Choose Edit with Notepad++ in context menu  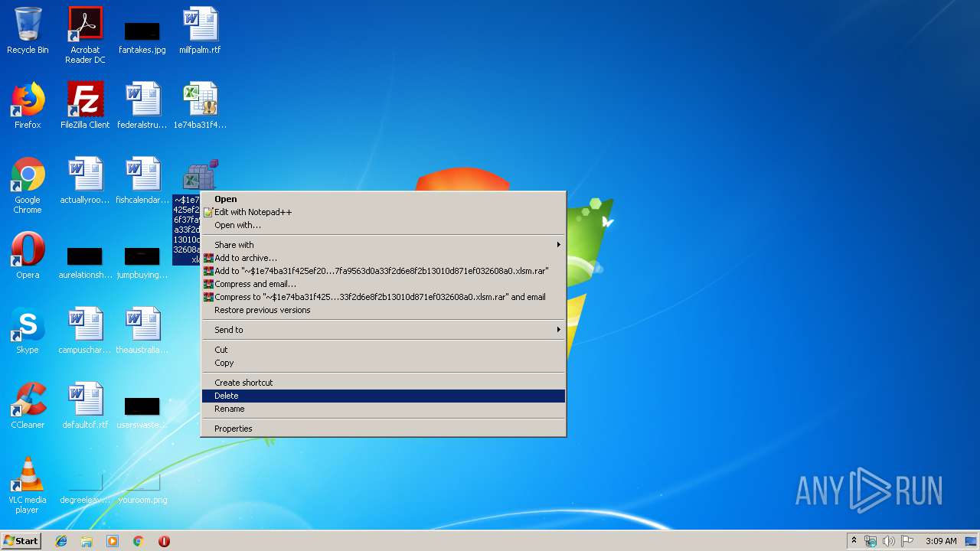pyautogui.click(x=383, y=212)
